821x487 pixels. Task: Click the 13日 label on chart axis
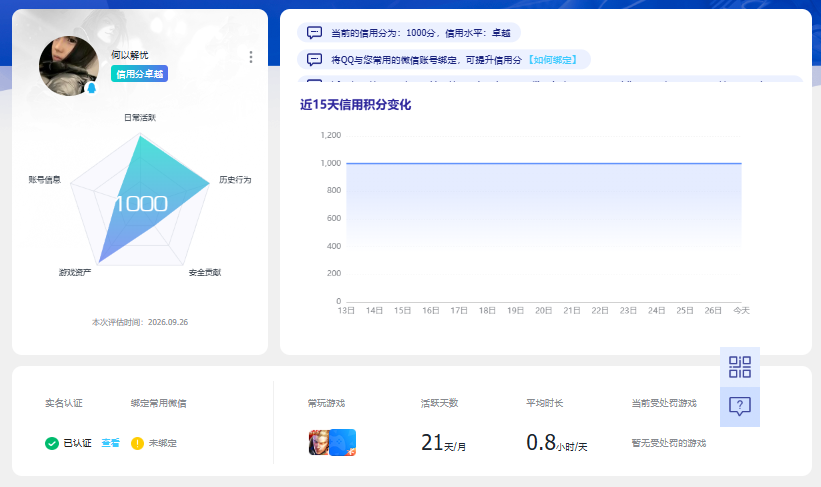coord(346,311)
